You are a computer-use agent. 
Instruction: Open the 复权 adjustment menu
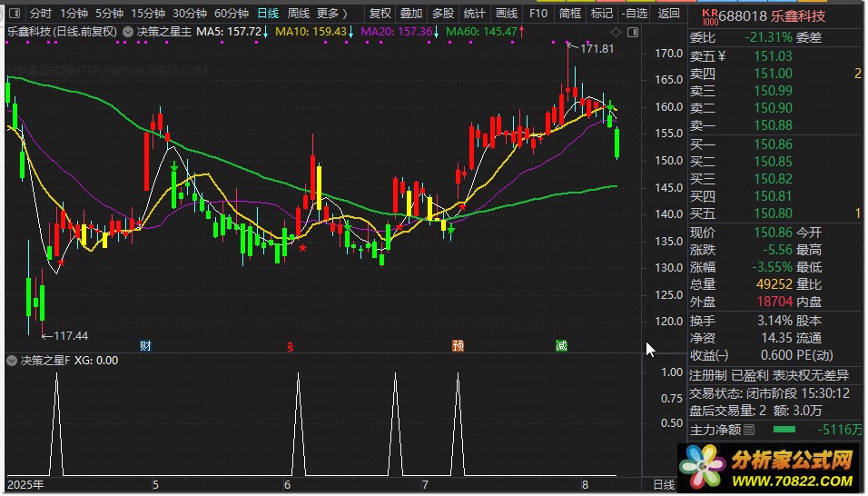[380, 13]
